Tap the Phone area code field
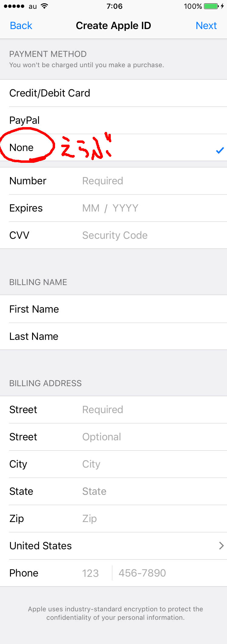This screenshot has height=644, width=227. [90, 573]
